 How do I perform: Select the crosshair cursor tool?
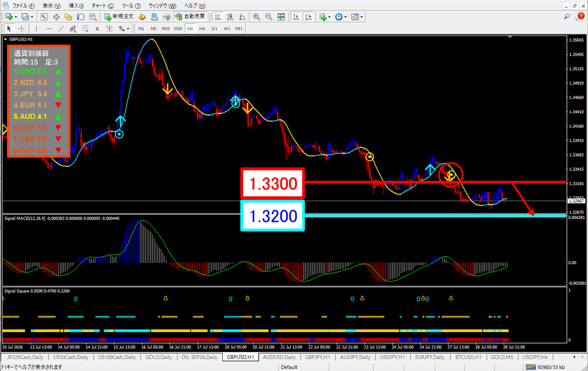[x=22, y=29]
